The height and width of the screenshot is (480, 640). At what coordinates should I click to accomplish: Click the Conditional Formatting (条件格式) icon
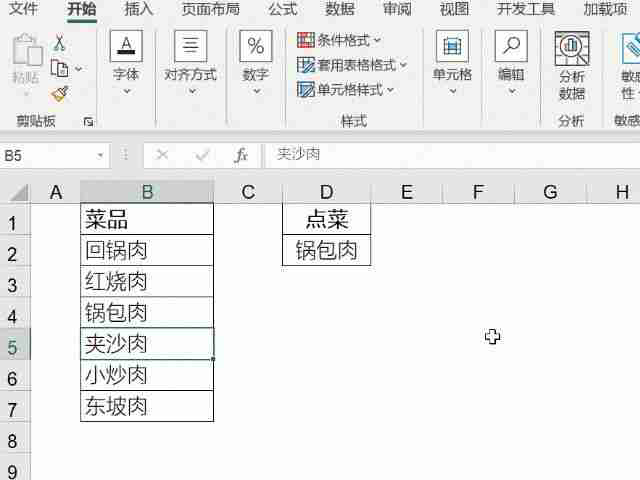306,40
